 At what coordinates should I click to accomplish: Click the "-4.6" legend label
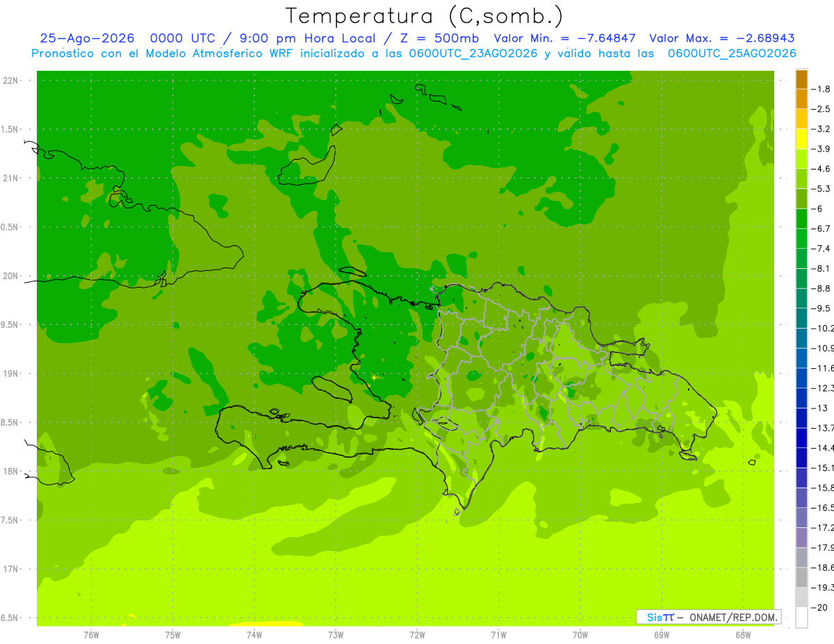click(822, 169)
